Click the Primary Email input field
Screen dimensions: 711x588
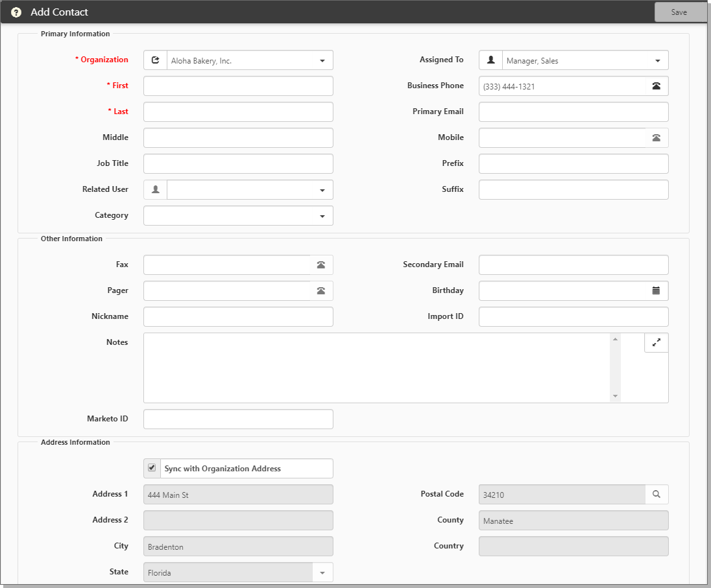point(573,112)
